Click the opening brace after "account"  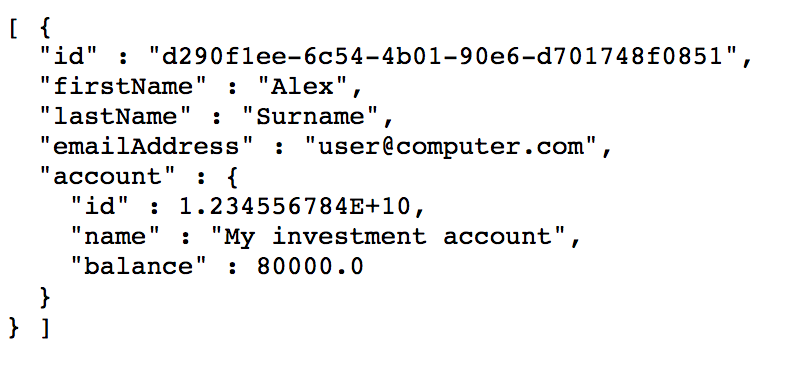[x=231, y=177]
